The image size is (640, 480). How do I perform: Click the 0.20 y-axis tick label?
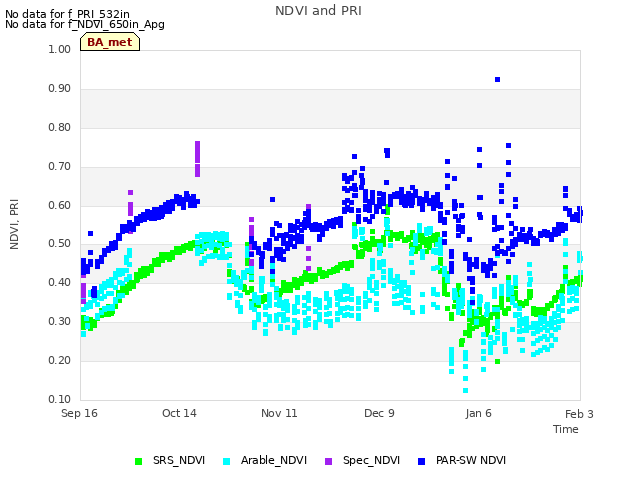click(60, 360)
